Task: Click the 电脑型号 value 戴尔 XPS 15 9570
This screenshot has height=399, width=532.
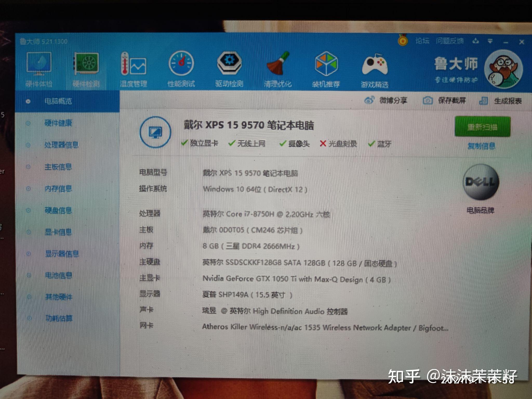Action: click(x=250, y=173)
